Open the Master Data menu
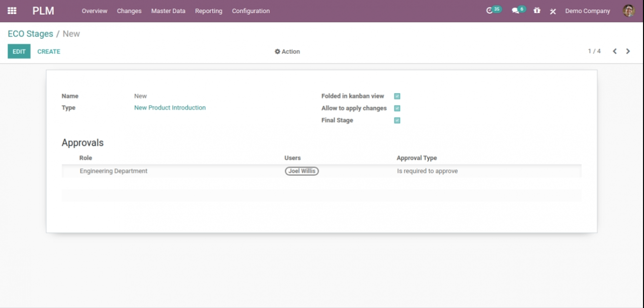Image resolution: width=644 pixels, height=308 pixels. tap(168, 11)
